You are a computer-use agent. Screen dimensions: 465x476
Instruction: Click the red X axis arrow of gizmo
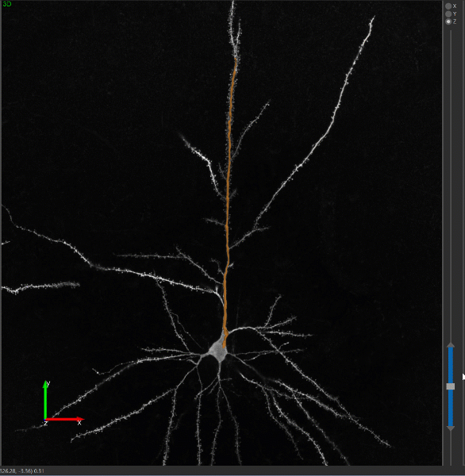[x=64, y=419]
